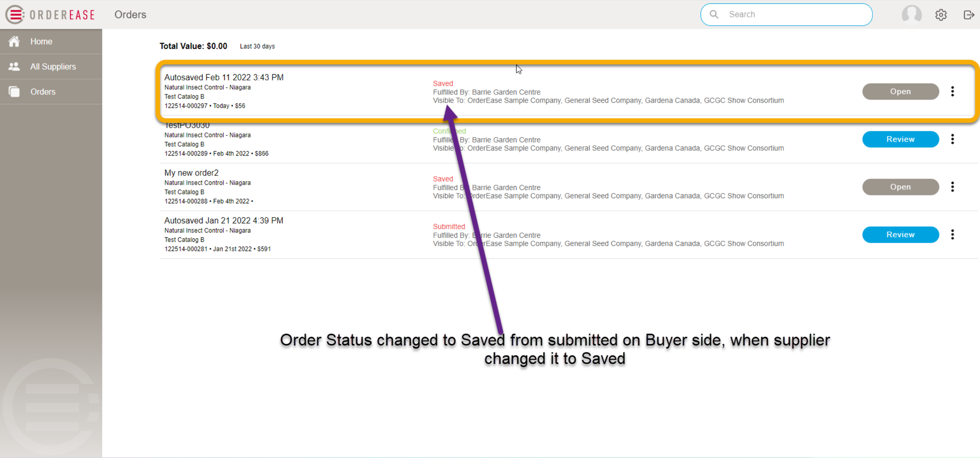Select the Orders page heading
980x458 pixels.
click(x=130, y=14)
